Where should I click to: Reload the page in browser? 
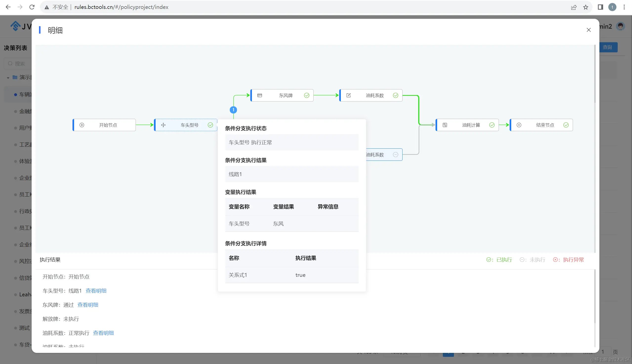click(32, 7)
